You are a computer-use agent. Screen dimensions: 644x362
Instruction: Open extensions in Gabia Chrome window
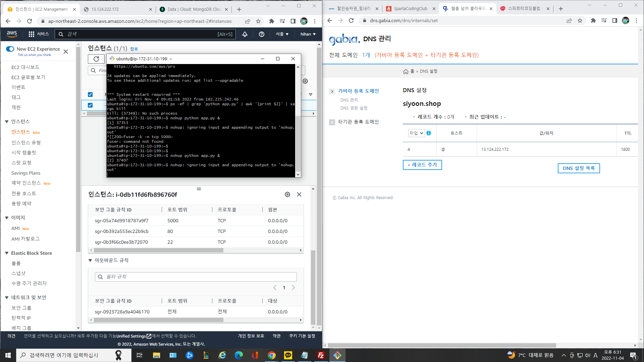click(x=593, y=20)
